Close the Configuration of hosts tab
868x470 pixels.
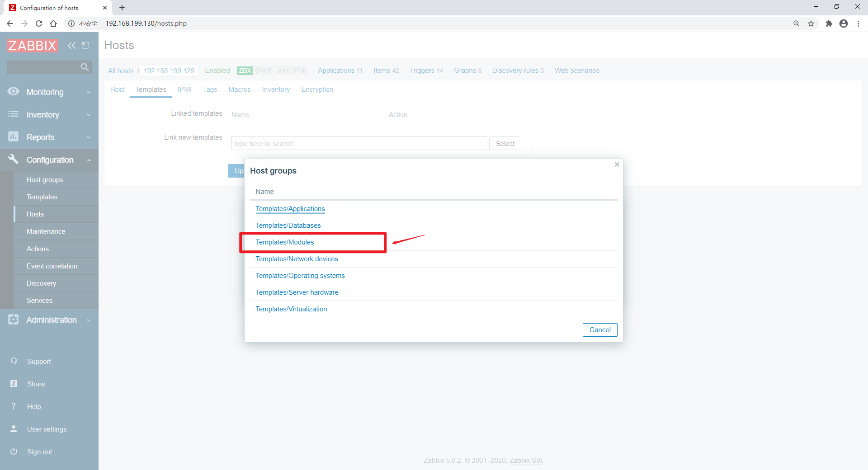[x=105, y=8]
